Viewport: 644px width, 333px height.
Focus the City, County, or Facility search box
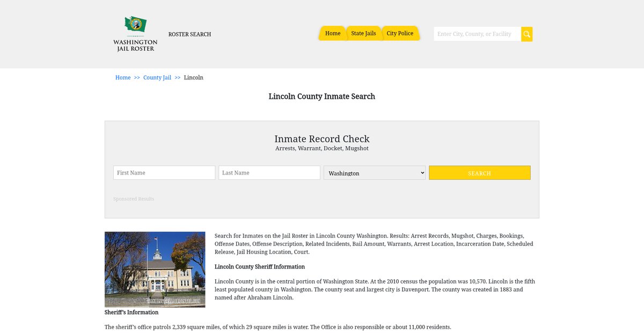(x=477, y=34)
